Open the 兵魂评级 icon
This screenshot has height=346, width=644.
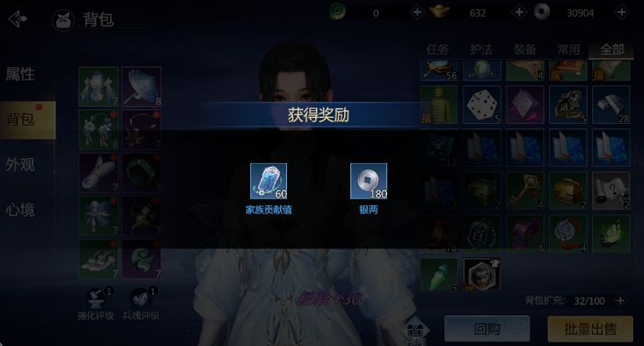140,299
